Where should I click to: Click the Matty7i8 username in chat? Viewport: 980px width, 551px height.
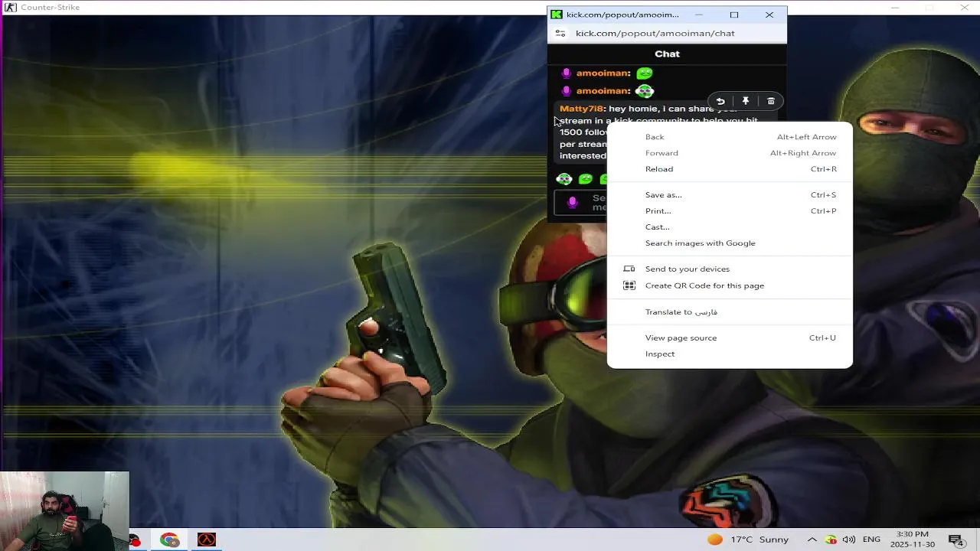581,109
